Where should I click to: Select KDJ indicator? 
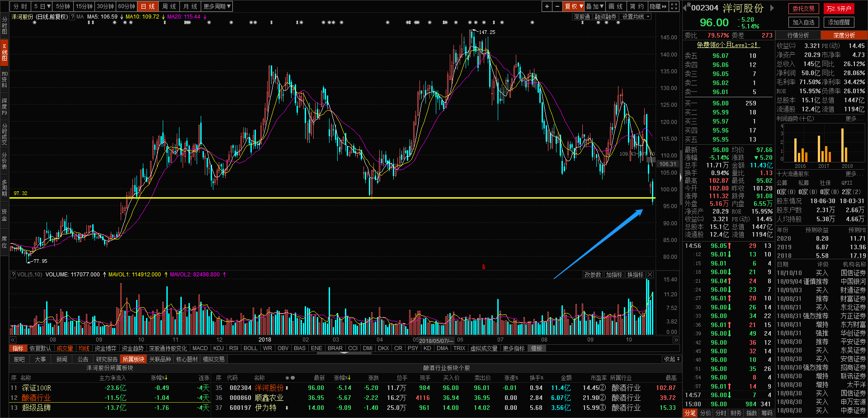[x=218, y=348]
